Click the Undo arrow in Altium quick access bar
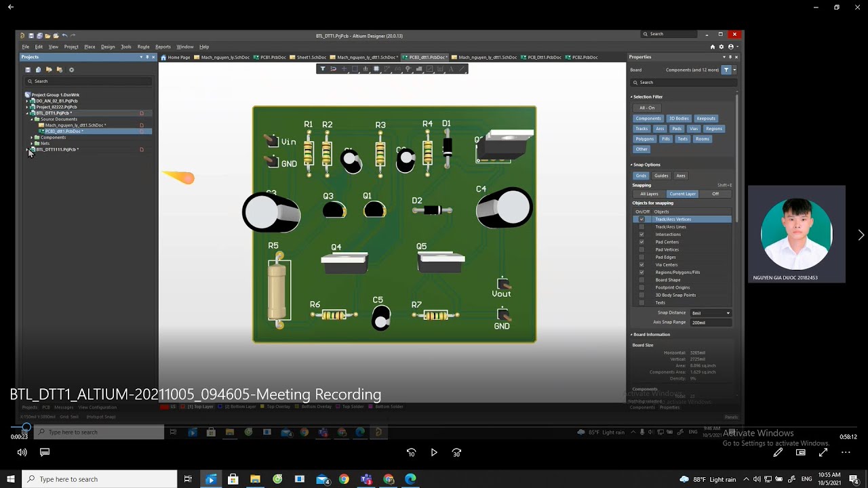 click(64, 35)
